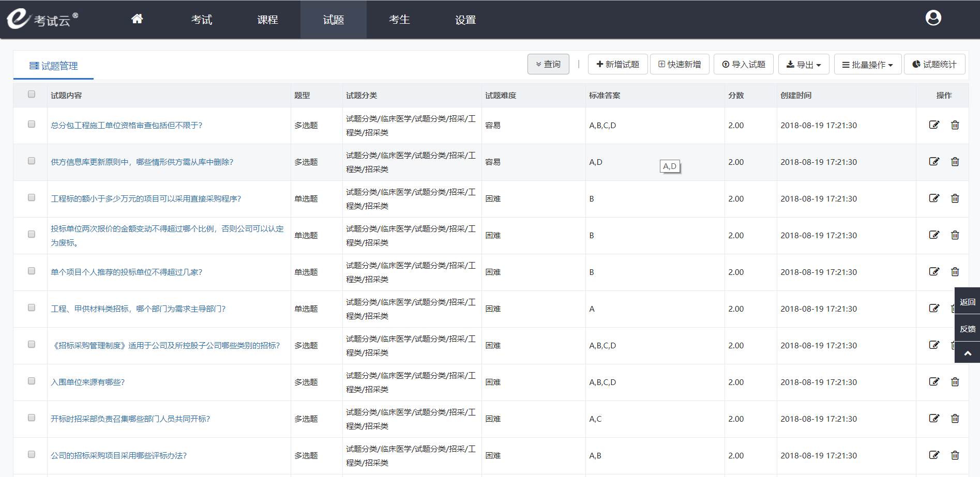Click the scroll-to-top arrow button

click(x=967, y=353)
